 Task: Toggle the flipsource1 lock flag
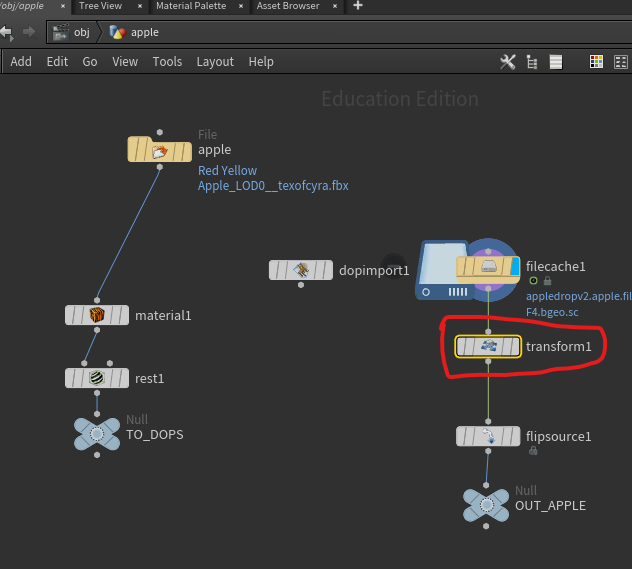pyautogui.click(x=533, y=451)
